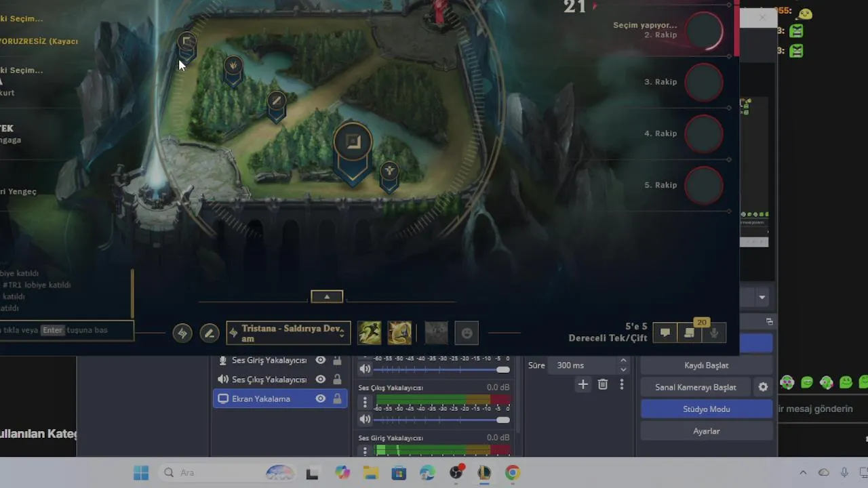Screen dimensions: 868x488
Task: Adjust the topmost mixer volume slider
Action: 441,369
